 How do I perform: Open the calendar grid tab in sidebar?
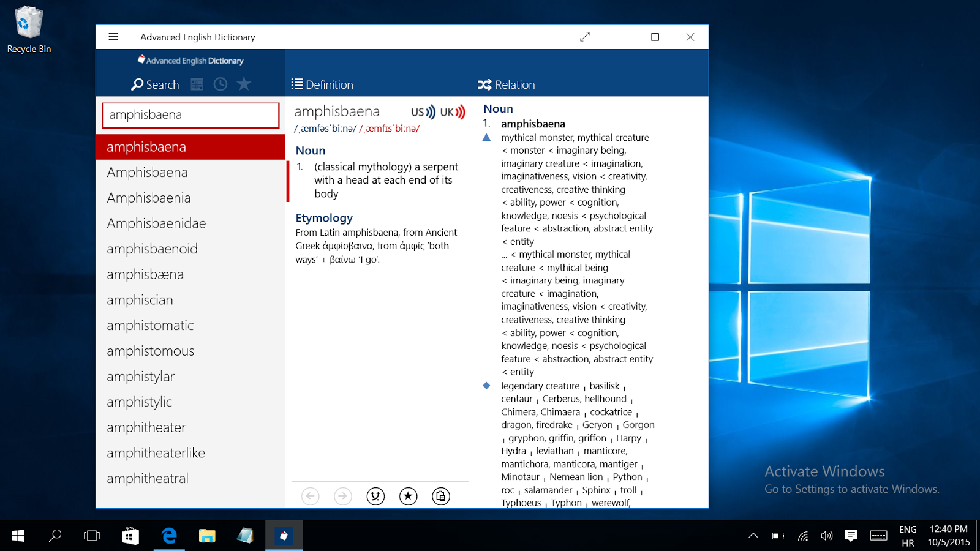[197, 84]
